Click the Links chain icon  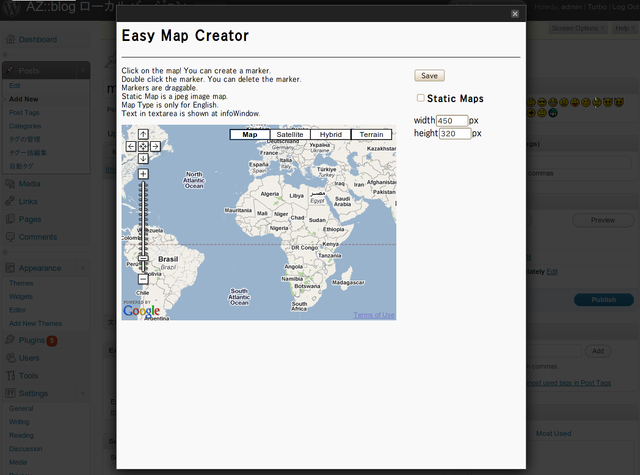pos(10,201)
